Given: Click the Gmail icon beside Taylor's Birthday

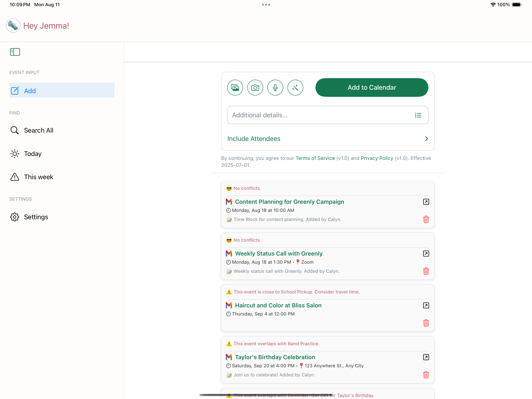Looking at the screenshot, I should coord(229,357).
